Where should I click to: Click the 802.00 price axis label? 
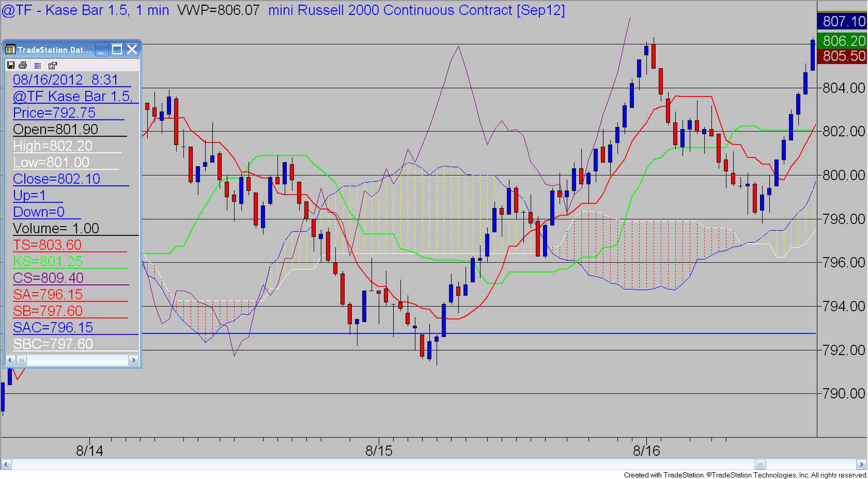point(844,131)
